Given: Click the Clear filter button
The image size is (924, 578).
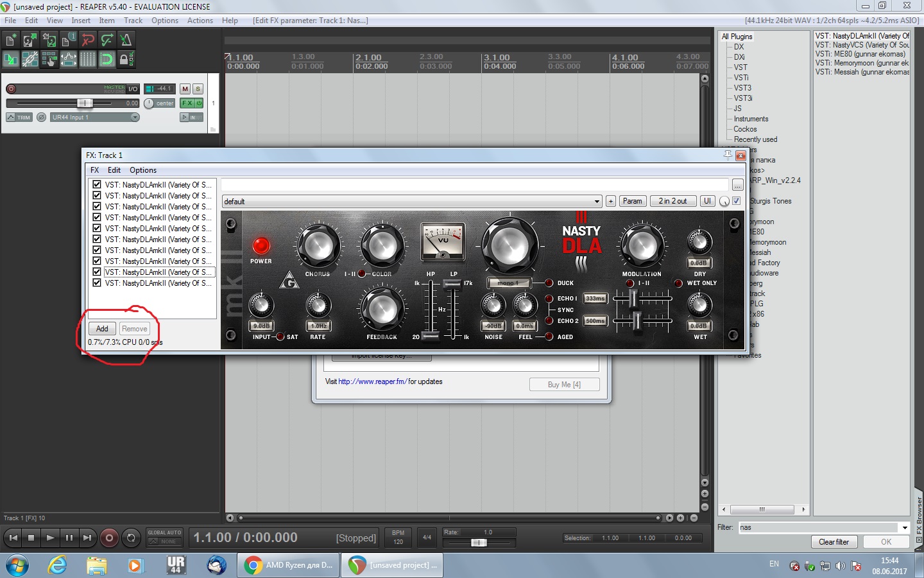Looking at the screenshot, I should pyautogui.click(x=834, y=542).
